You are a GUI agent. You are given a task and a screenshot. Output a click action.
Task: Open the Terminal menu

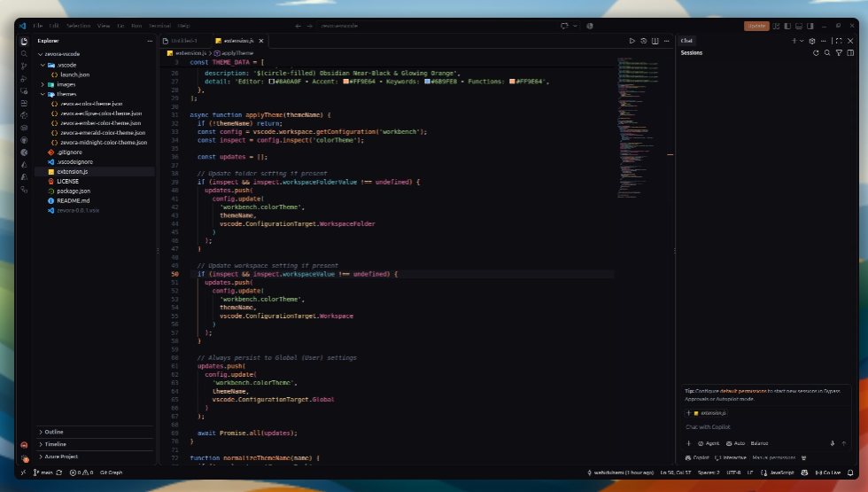tap(159, 26)
